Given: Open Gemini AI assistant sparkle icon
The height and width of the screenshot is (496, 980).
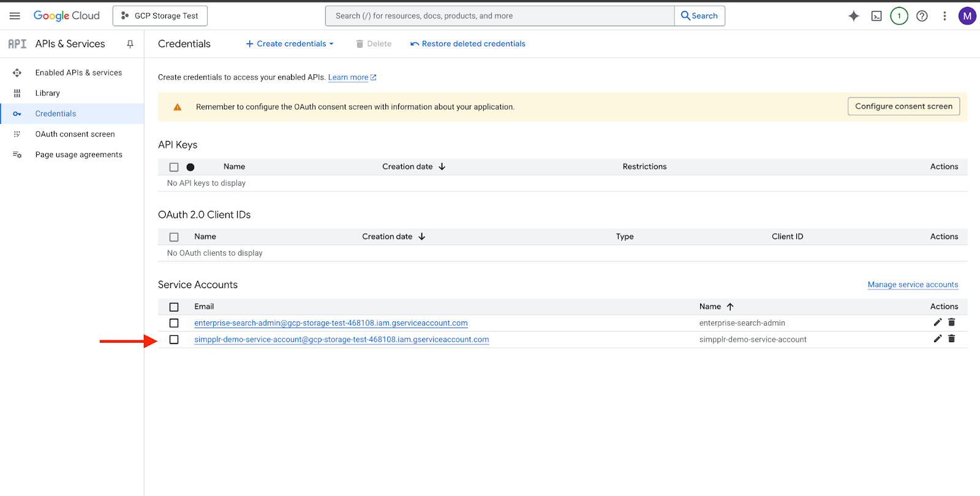Looking at the screenshot, I should pos(853,16).
